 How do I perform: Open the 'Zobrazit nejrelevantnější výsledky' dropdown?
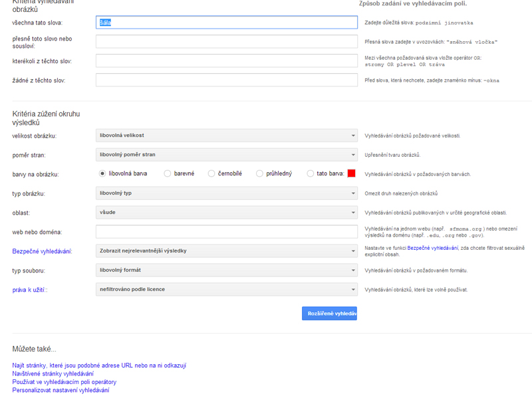coord(227,251)
